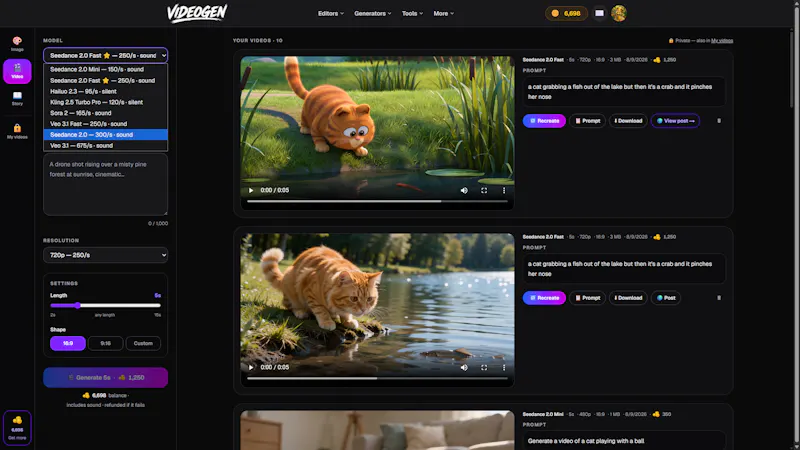Select 16:9 shape option
This screenshot has width=800, height=450.
pos(68,343)
